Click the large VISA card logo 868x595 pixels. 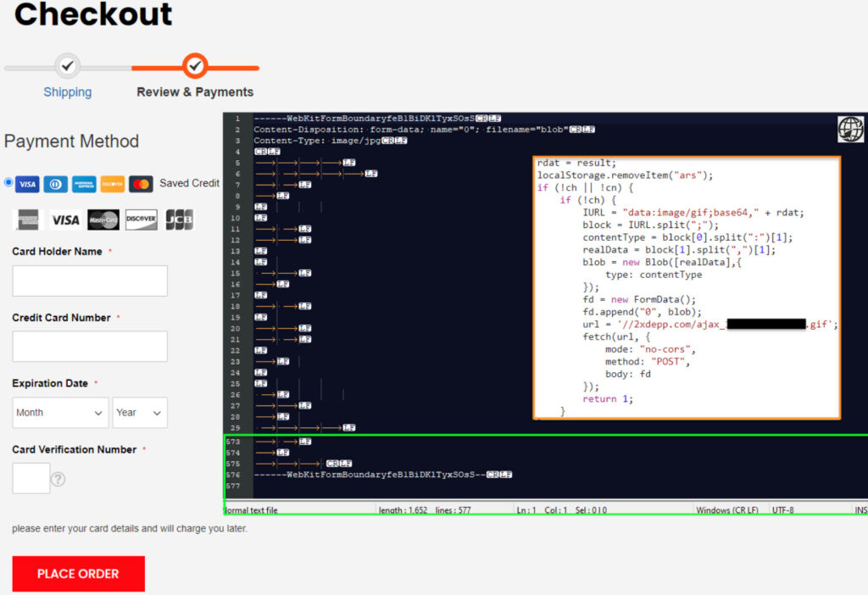pos(65,220)
